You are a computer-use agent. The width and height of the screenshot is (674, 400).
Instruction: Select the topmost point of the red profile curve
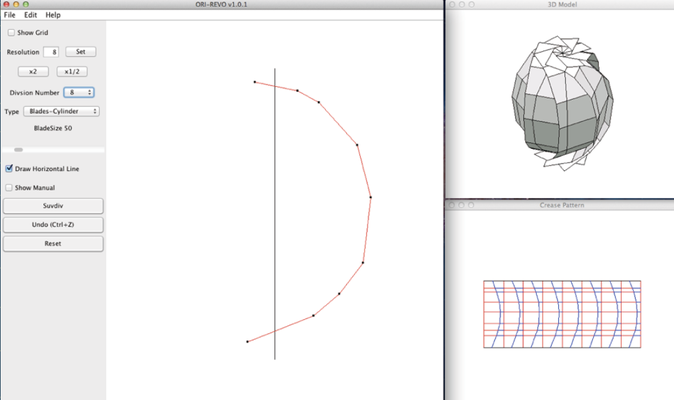click(255, 82)
